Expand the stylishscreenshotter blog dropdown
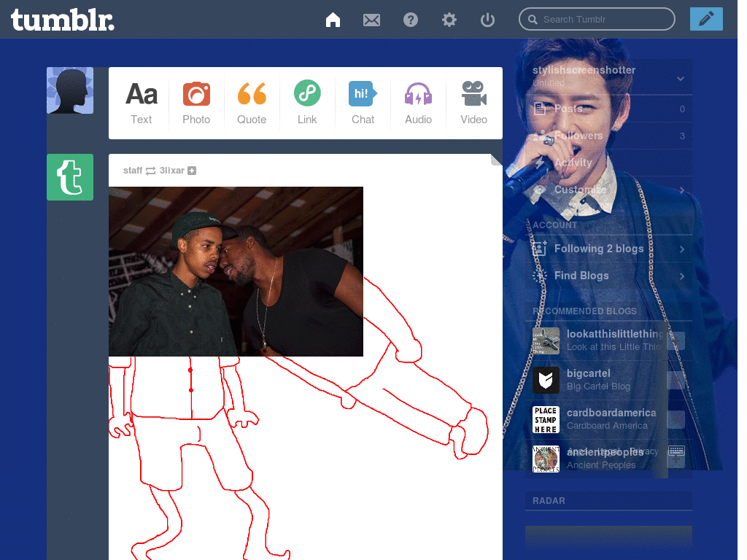The width and height of the screenshot is (747, 560). 681,79
